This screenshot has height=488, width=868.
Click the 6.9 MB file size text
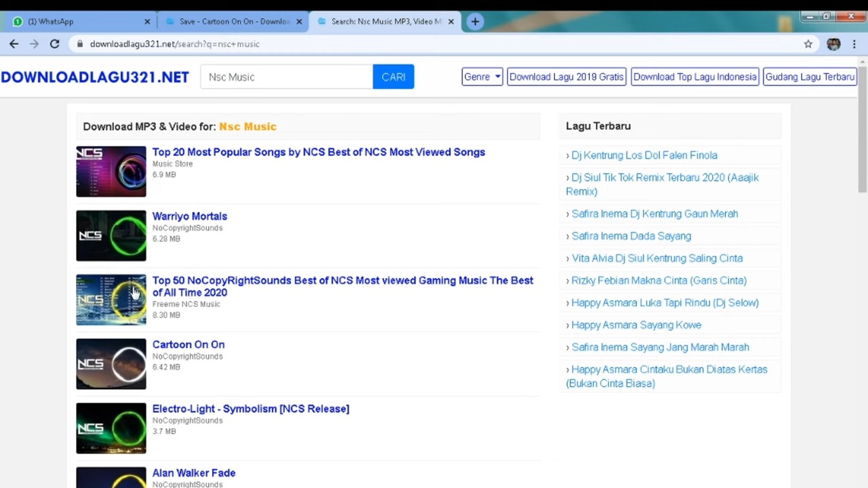[x=164, y=175]
